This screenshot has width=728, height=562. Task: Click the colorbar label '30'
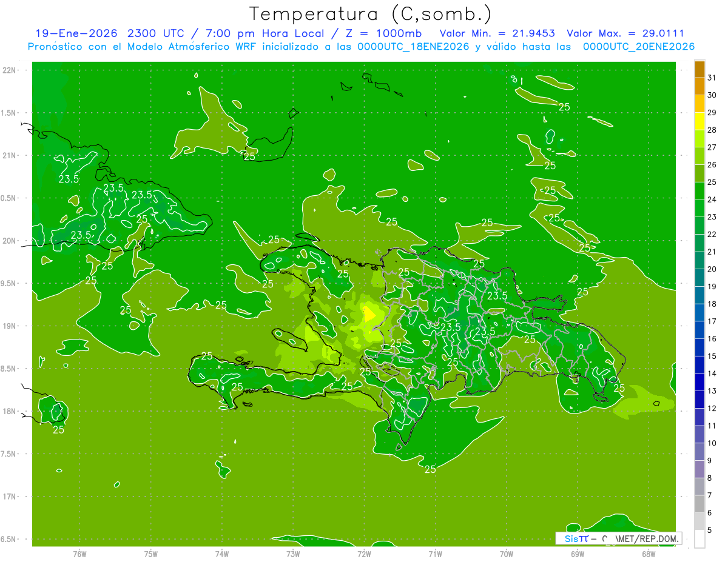712,95
